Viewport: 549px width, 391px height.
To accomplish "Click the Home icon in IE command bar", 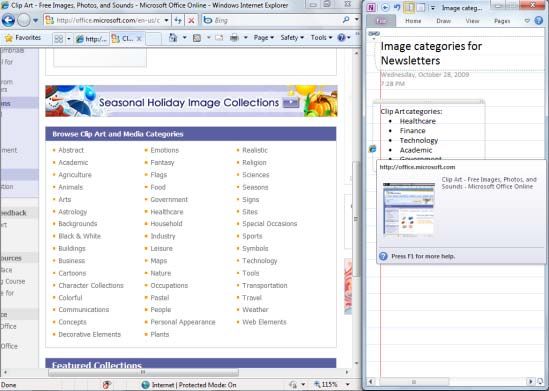I will click(x=173, y=37).
